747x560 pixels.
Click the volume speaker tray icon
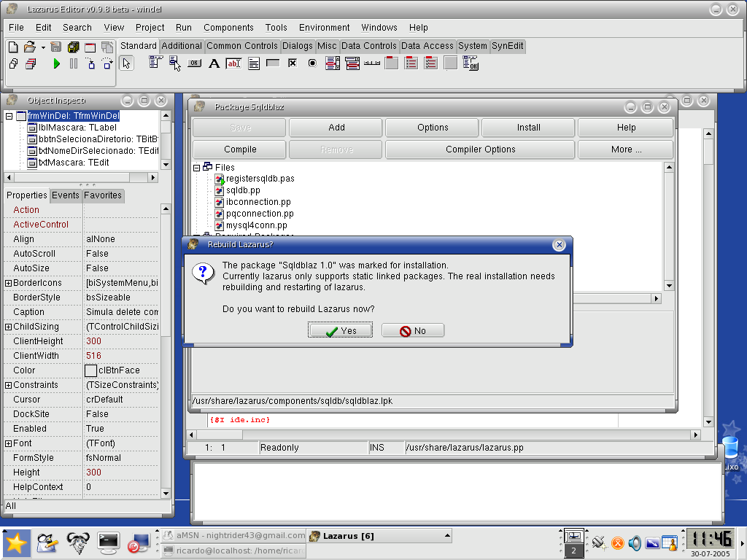[x=635, y=542]
